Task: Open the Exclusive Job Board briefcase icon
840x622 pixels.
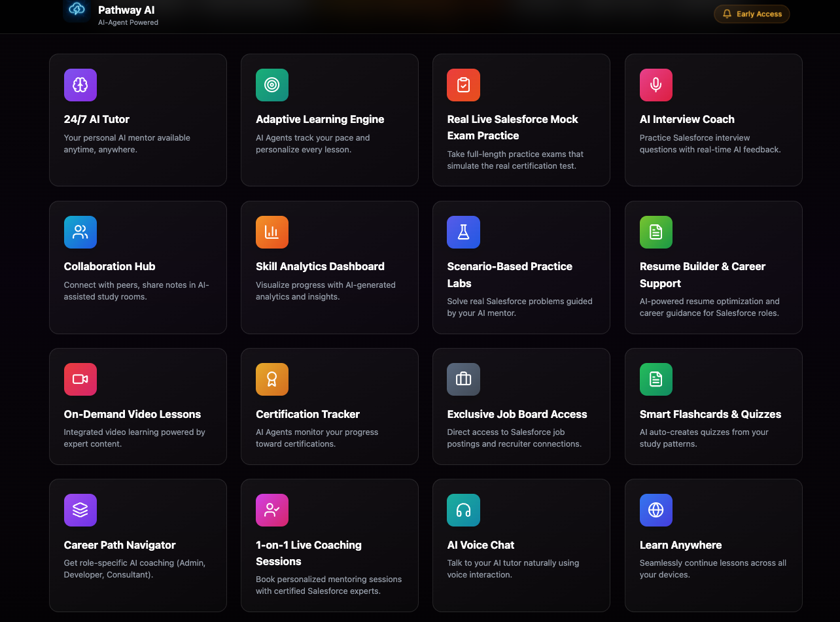Action: [463, 379]
